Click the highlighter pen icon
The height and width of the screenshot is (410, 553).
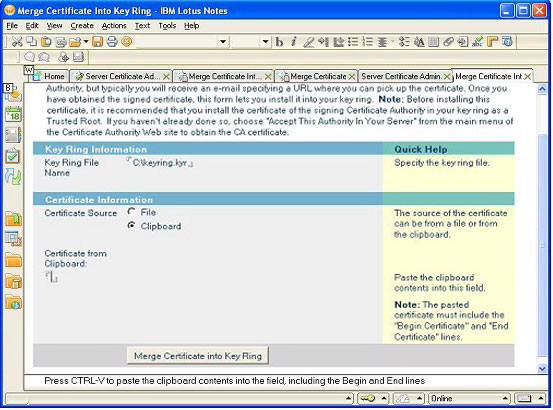[x=308, y=42]
